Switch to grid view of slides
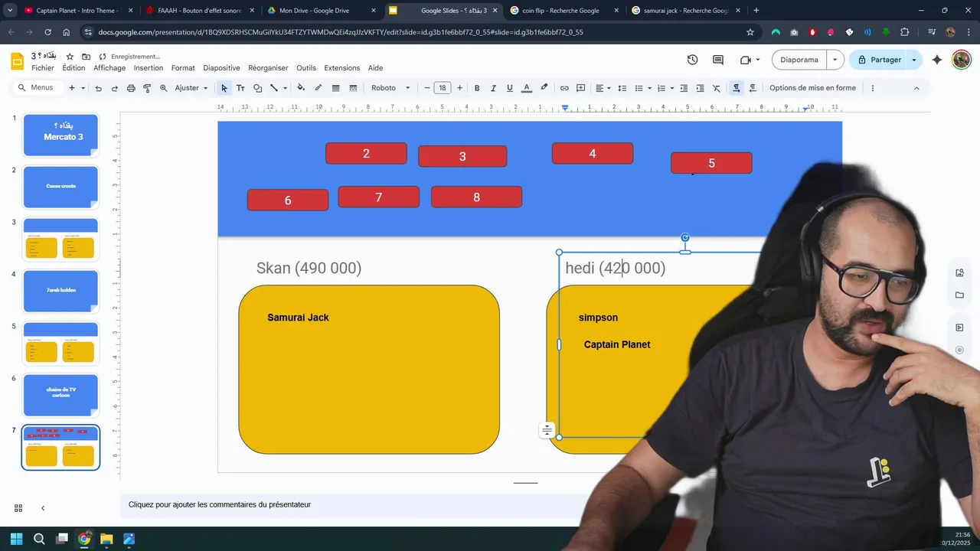Image resolution: width=980 pixels, height=551 pixels. (x=18, y=508)
